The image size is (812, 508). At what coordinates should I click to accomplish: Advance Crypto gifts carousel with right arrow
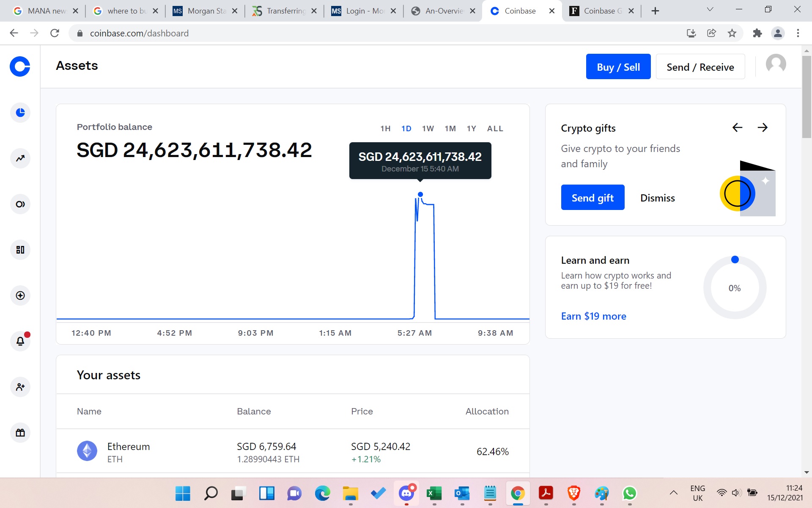[x=763, y=127]
